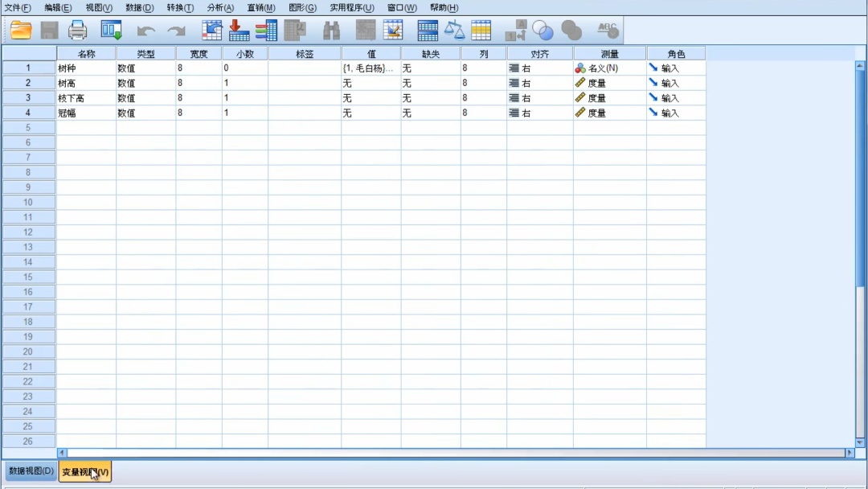Switch to the 数据视图(D) tab
This screenshot has width=868, height=489.
31,471
